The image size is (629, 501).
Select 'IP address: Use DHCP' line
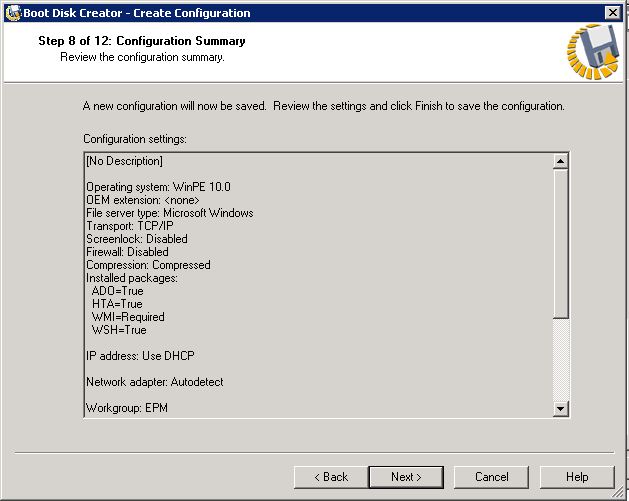140,356
